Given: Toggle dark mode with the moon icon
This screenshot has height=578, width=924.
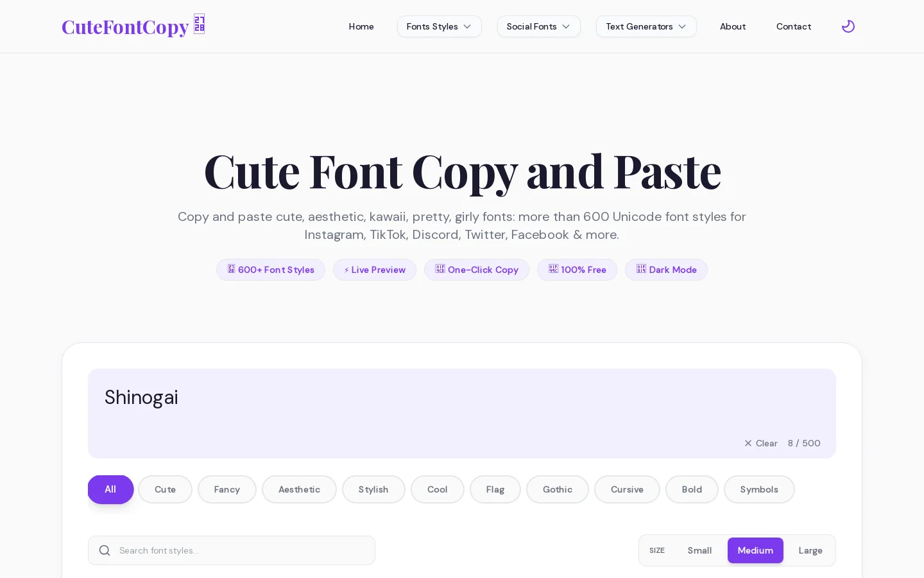Looking at the screenshot, I should click(848, 26).
